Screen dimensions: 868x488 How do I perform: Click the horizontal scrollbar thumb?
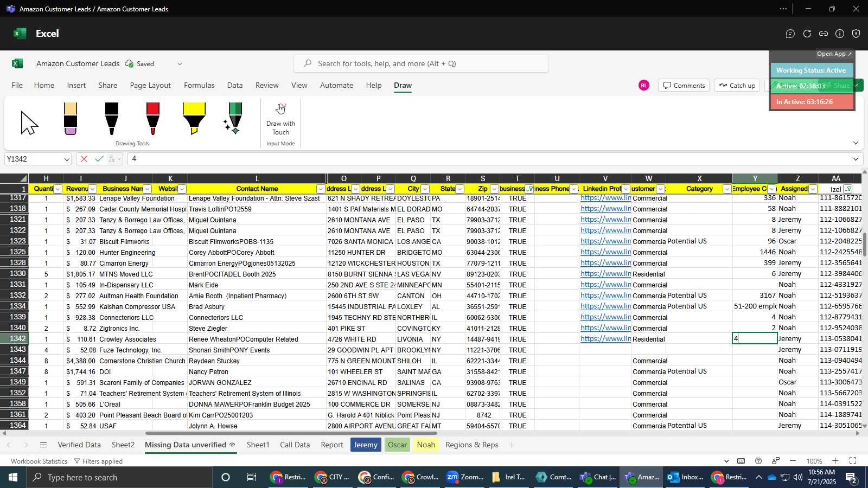click(x=291, y=433)
